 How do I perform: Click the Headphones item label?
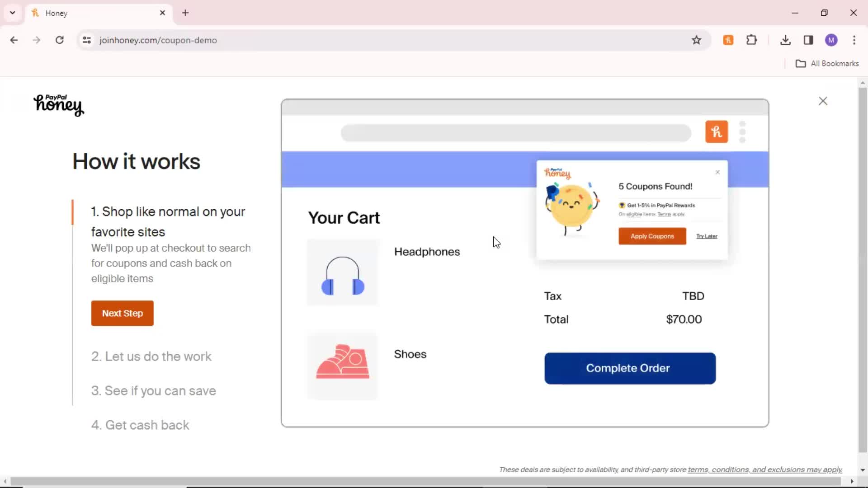click(x=427, y=252)
